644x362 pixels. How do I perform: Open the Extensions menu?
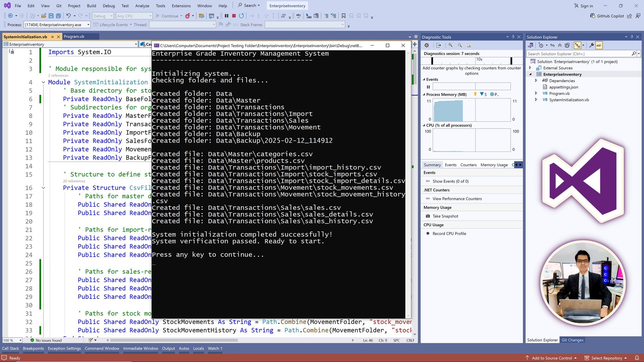click(181, 6)
